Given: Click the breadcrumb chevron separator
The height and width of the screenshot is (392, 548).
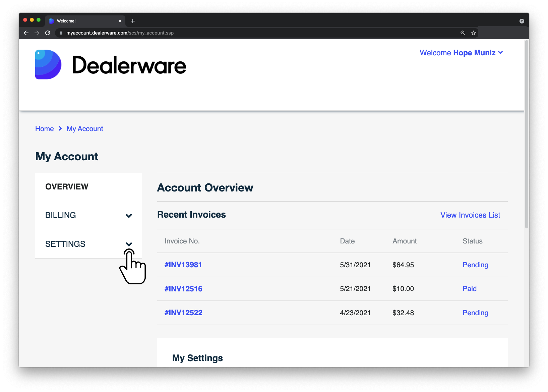Looking at the screenshot, I should [x=60, y=128].
